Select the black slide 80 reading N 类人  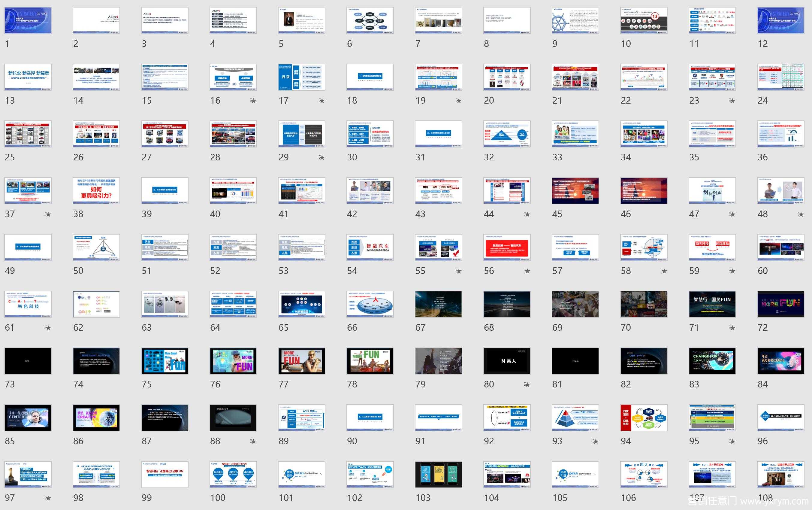pos(507,361)
